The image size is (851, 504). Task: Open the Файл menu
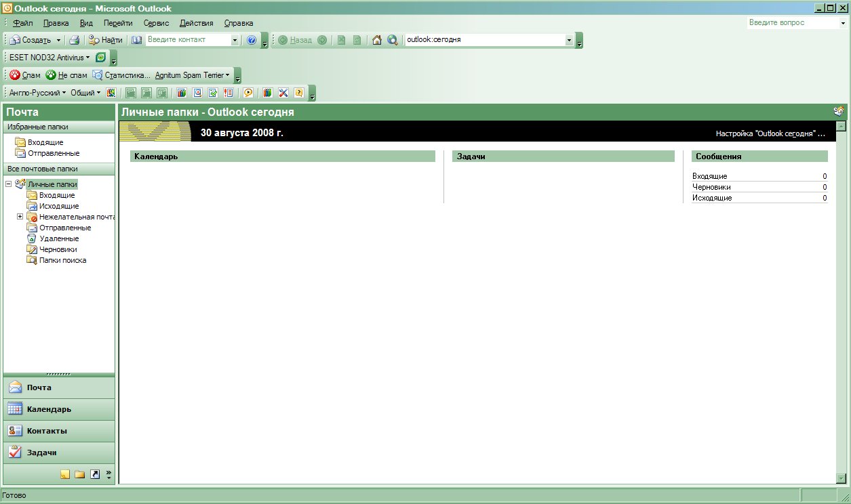point(23,23)
